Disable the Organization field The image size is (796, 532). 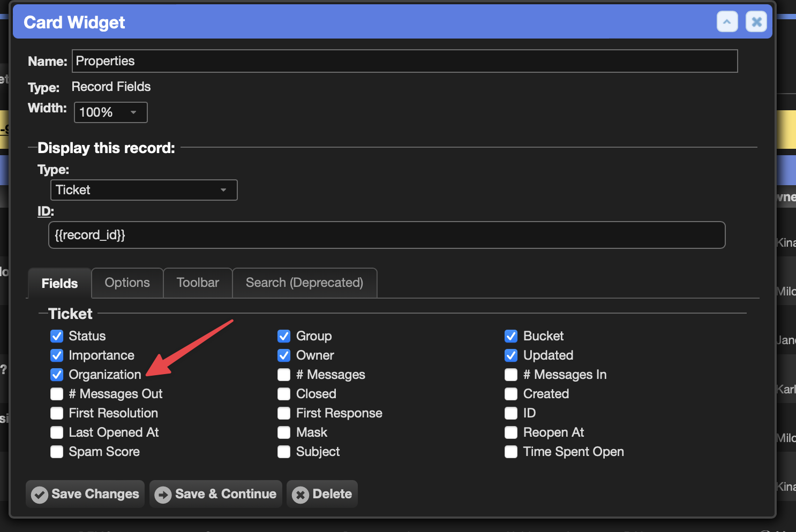[x=57, y=375]
